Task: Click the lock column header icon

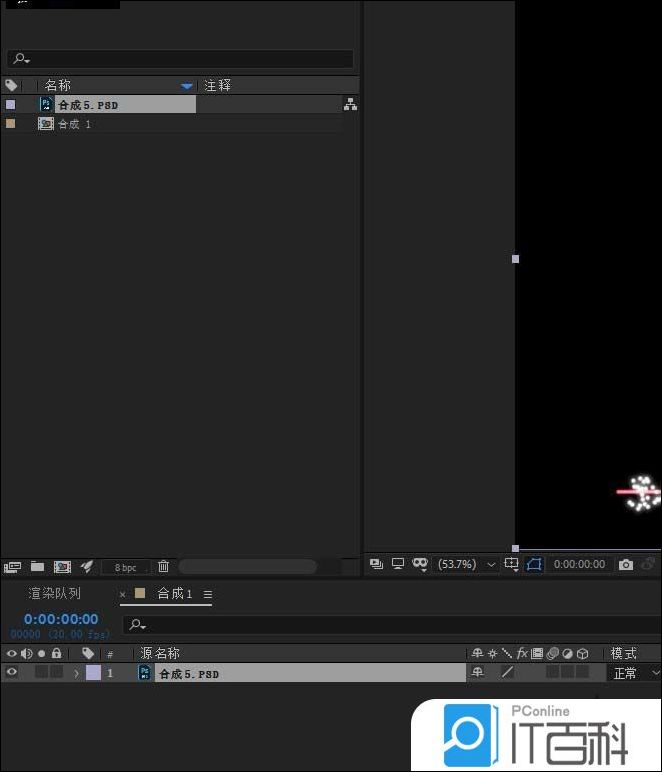Action: pos(57,653)
